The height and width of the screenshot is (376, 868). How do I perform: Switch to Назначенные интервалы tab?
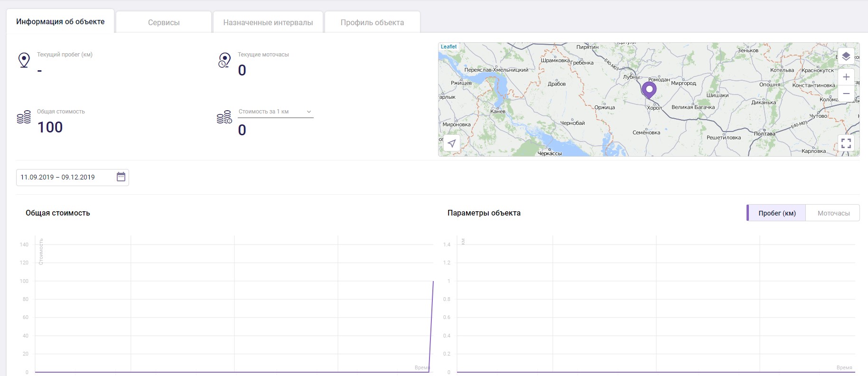[x=268, y=22]
